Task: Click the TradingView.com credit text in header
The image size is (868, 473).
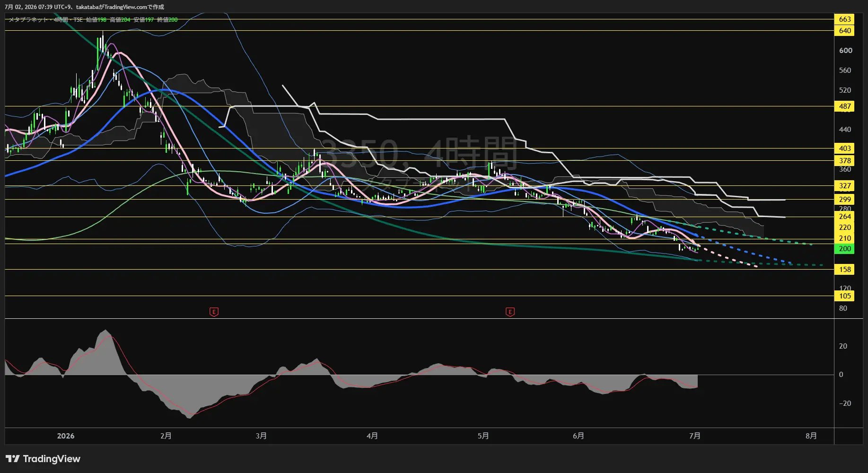Action: 126,7
